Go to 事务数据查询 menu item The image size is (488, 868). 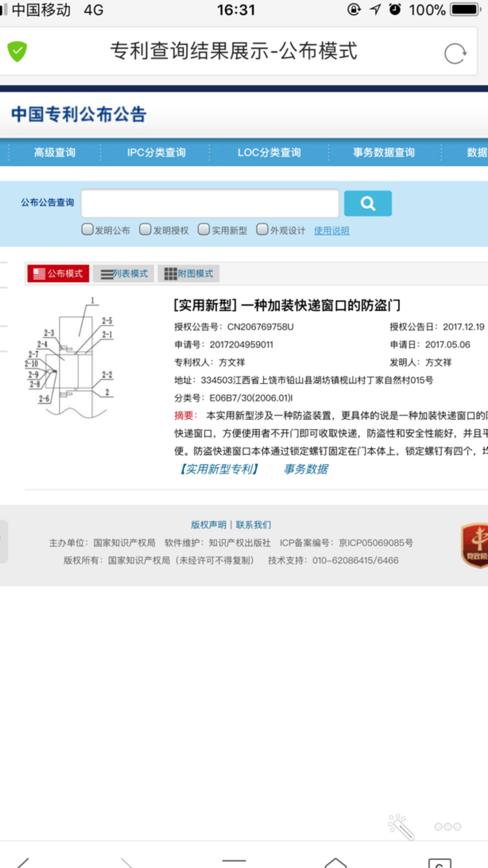point(383,153)
